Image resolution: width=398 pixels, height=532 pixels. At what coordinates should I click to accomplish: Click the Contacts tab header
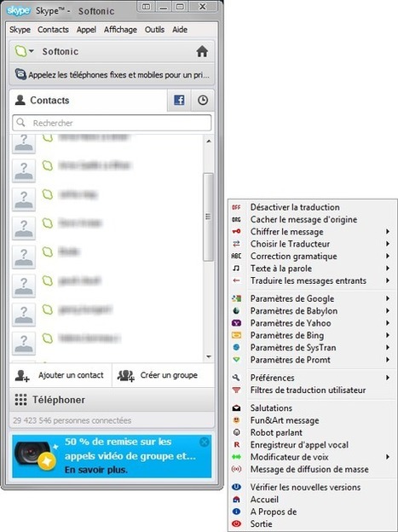click(89, 100)
